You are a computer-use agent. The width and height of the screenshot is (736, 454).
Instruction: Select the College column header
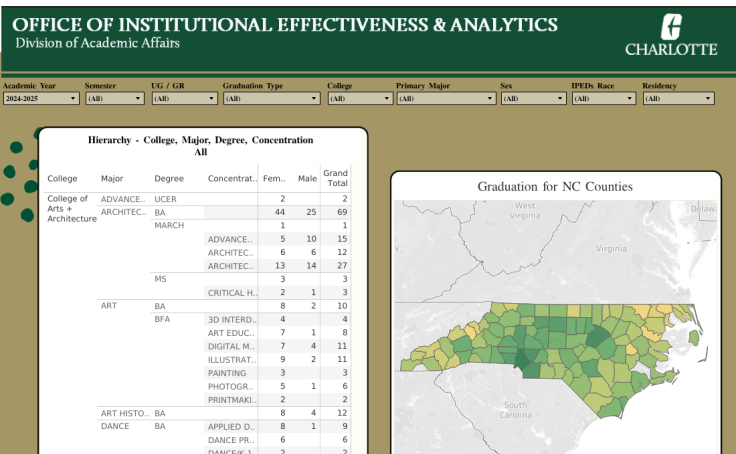coord(62,179)
